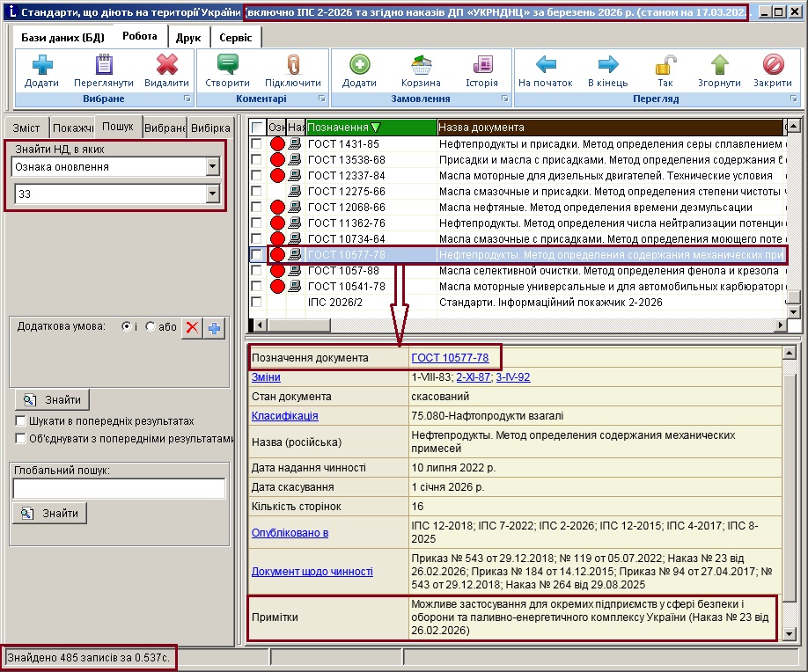The image size is (808, 672).
Task: Click the red Видалити cross icon
Action: [166, 65]
